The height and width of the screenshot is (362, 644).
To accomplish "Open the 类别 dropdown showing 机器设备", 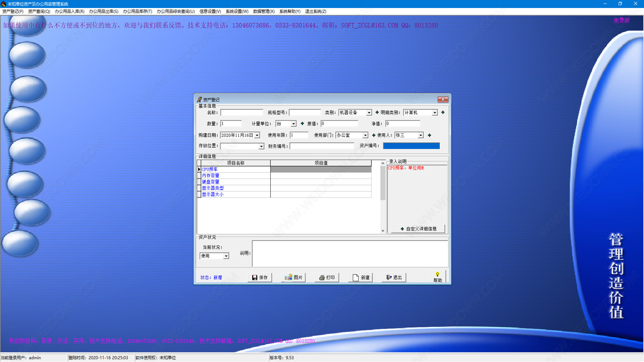I will click(369, 113).
